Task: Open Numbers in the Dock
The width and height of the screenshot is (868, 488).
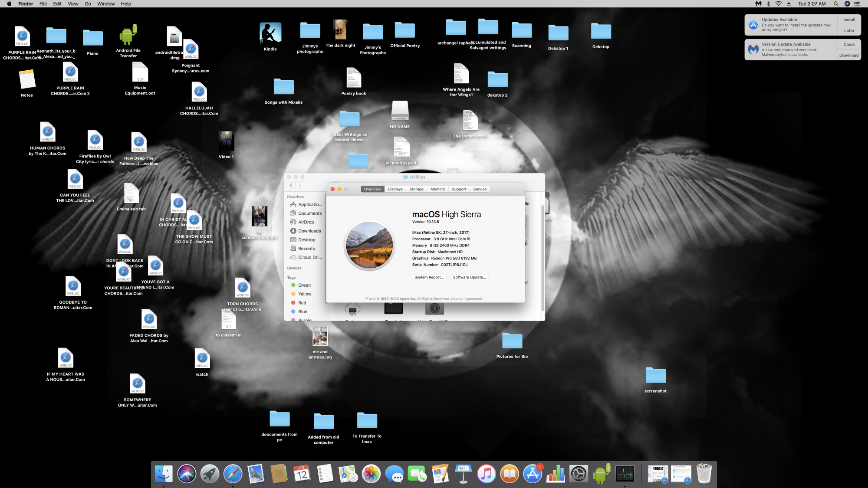Action: coord(556,474)
